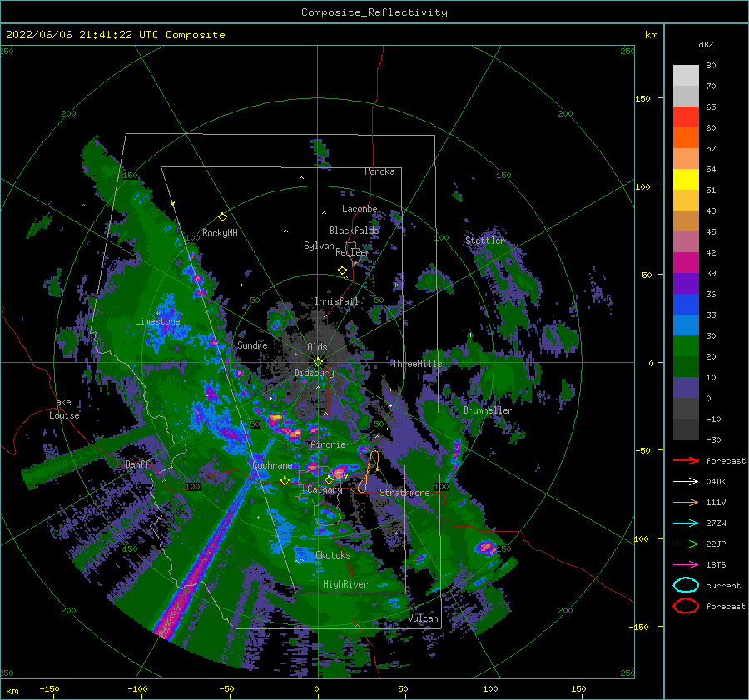The height and width of the screenshot is (700, 749).
Task: Click the -150 tick on bottom axis
Action: tap(49, 688)
